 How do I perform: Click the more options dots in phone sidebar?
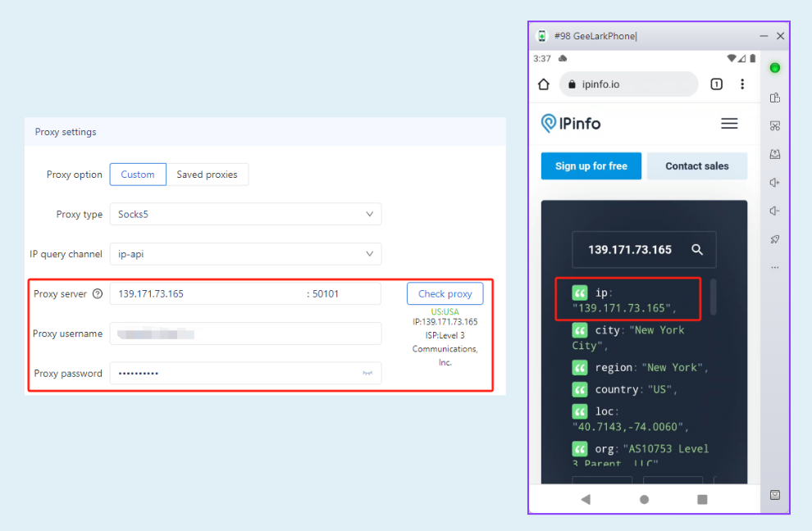775,268
